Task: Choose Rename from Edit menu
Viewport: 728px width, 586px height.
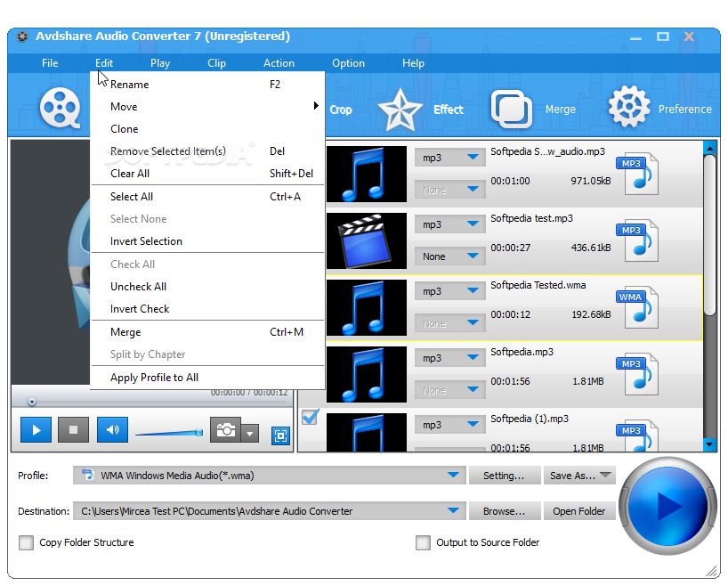Action: 207,84
